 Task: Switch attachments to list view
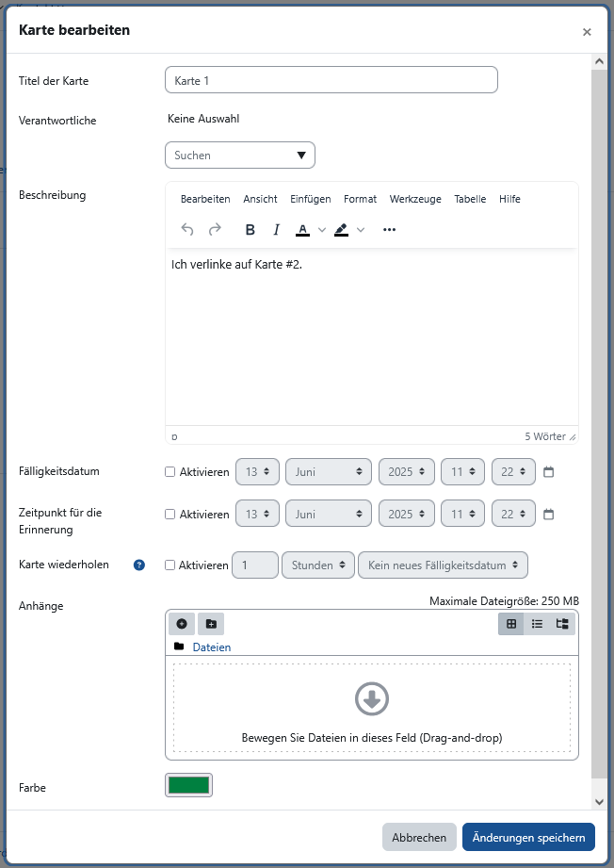coord(537,624)
